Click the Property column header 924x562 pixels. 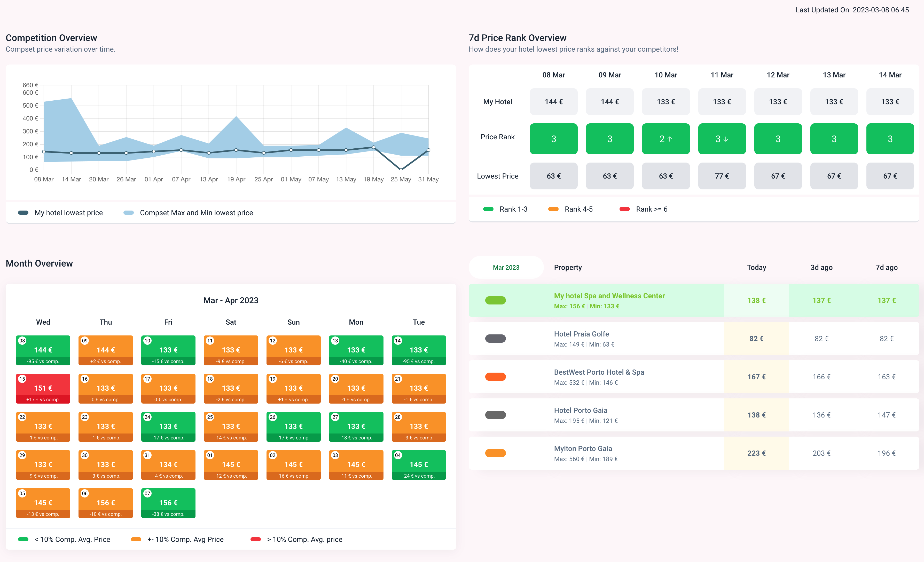point(568,268)
